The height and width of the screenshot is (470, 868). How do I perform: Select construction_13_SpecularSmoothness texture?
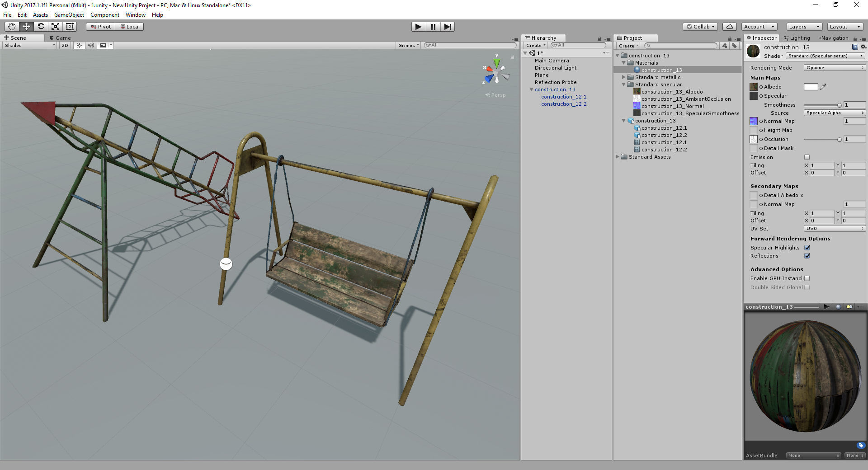(690, 113)
